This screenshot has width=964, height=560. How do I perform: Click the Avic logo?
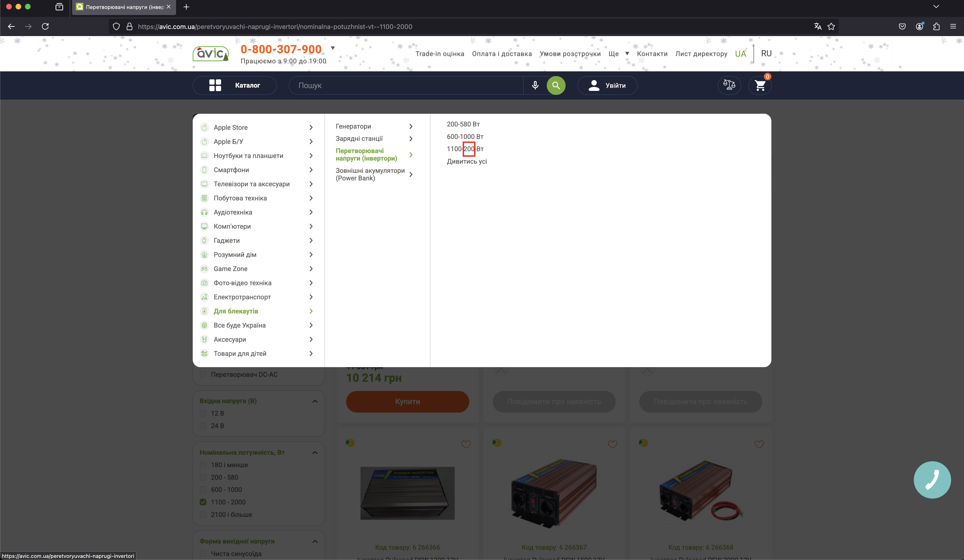point(211,53)
